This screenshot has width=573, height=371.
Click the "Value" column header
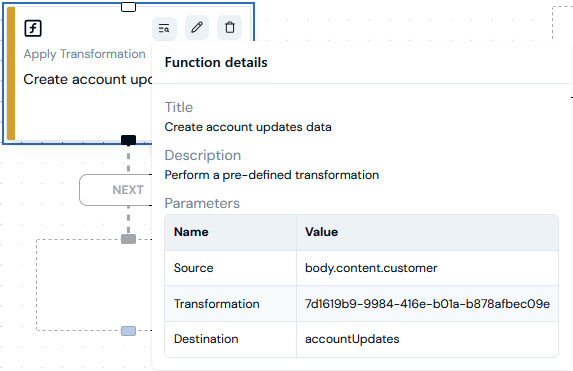[x=427, y=232]
